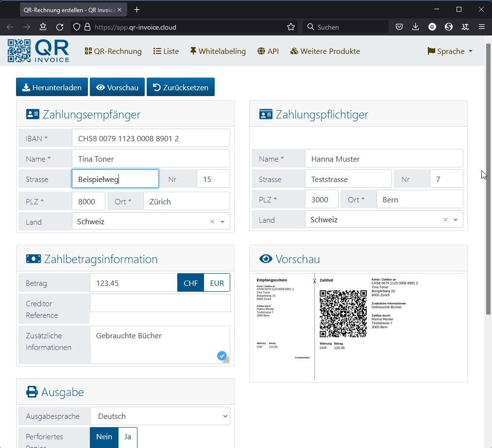
Task: Go to the Whitelabeling page
Action: (x=218, y=51)
